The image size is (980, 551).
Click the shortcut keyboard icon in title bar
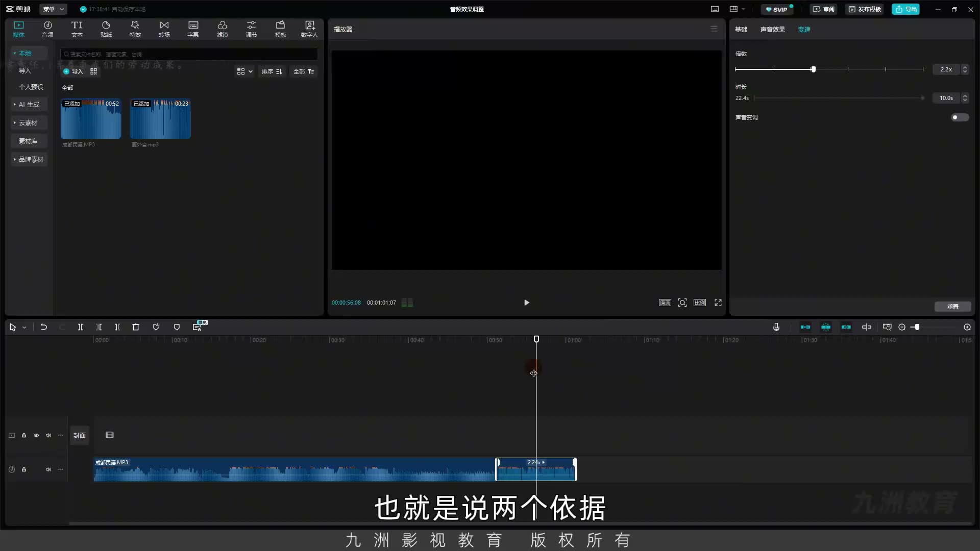pyautogui.click(x=715, y=9)
